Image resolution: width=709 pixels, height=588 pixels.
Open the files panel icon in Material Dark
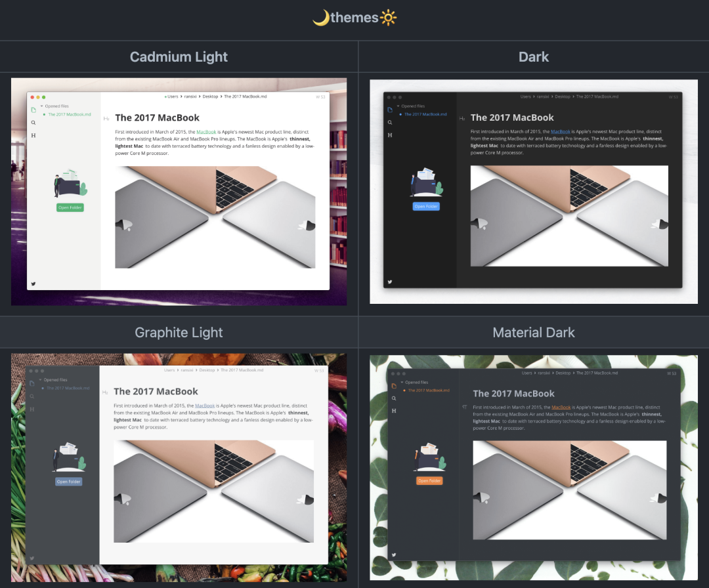pos(394,386)
